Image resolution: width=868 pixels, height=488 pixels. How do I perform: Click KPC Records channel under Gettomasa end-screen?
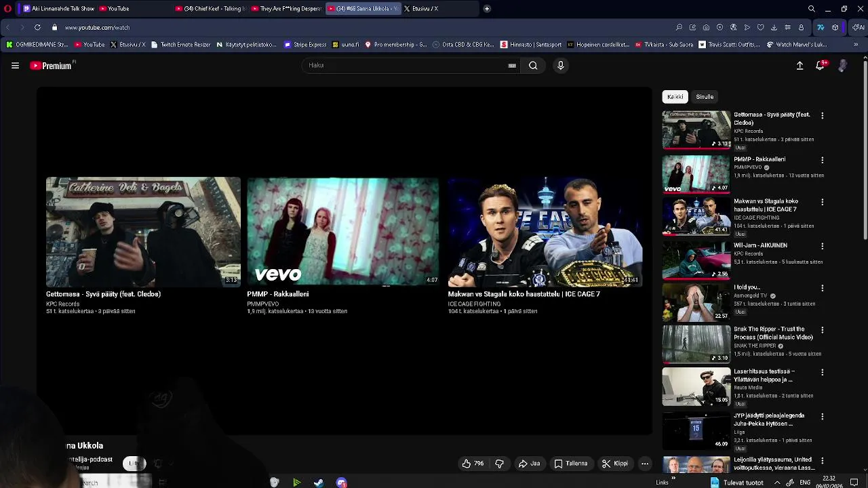click(x=63, y=304)
